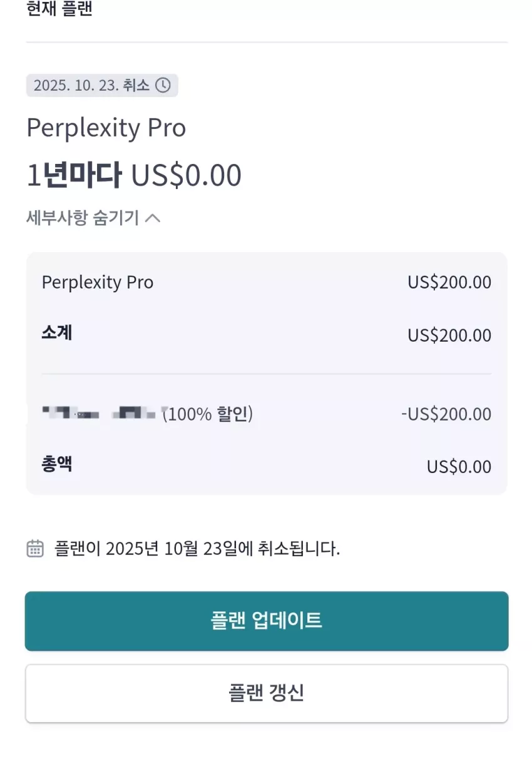Tap the 플랜 업데이트 button
This screenshot has height=764, width=532.
click(x=267, y=621)
